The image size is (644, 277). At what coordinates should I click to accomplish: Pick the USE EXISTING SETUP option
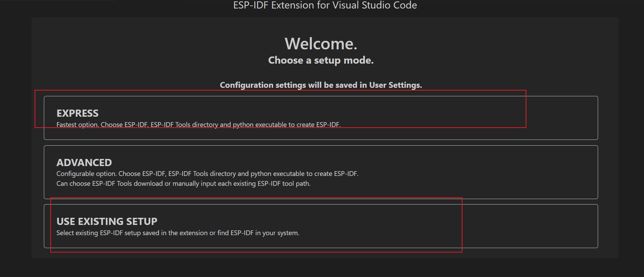[x=321, y=226]
